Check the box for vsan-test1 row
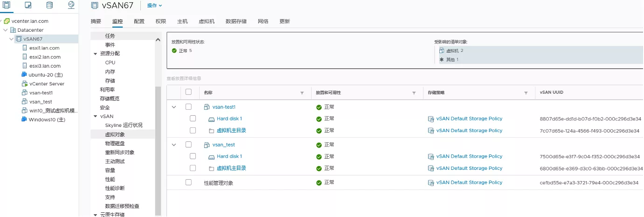 click(x=188, y=107)
